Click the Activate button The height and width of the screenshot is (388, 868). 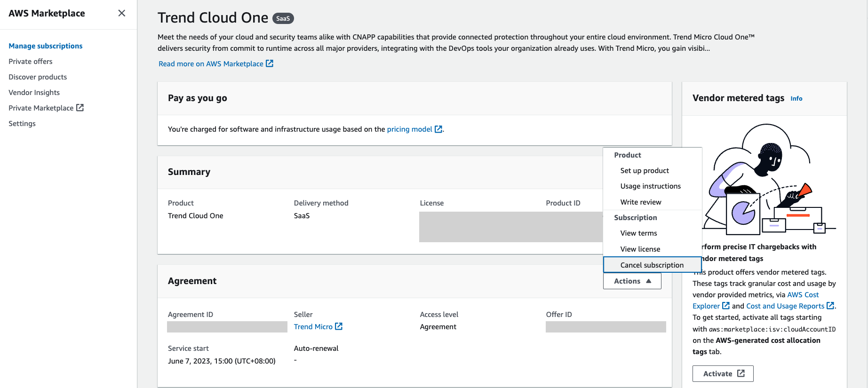click(x=723, y=373)
